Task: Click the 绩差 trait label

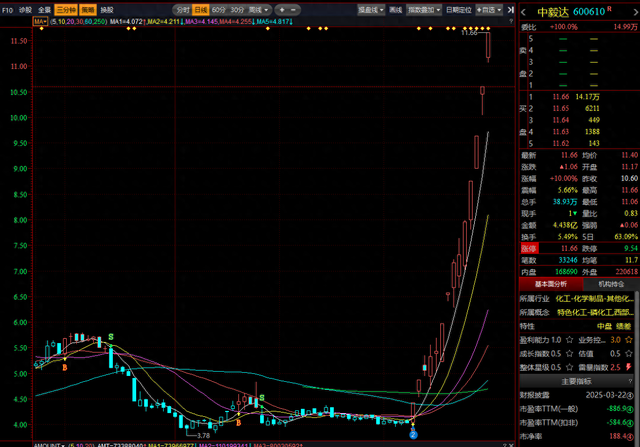Action: click(623, 326)
